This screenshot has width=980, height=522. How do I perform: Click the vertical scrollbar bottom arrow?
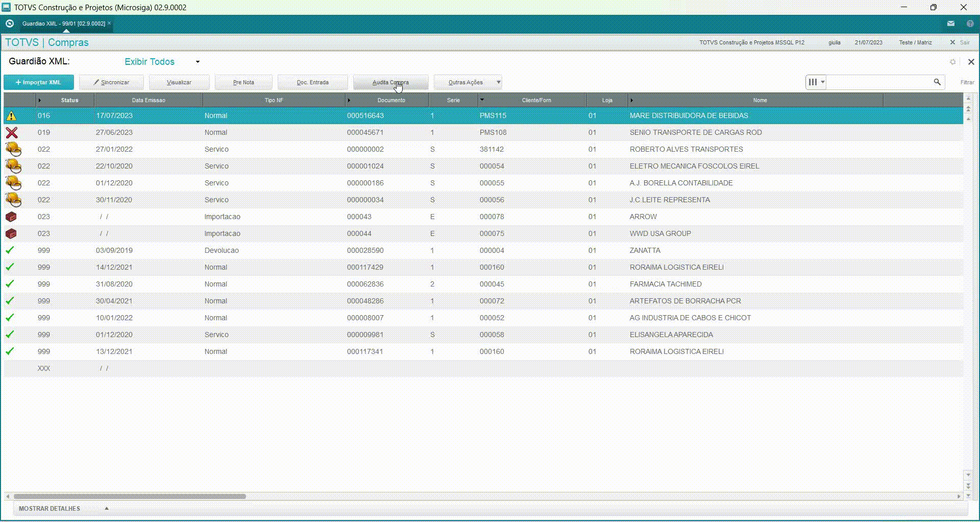click(968, 495)
